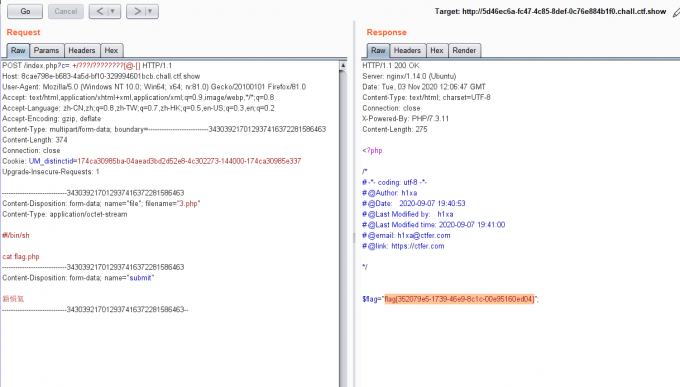
Task: Click the name="submit" form-data line
Action: (x=78, y=278)
